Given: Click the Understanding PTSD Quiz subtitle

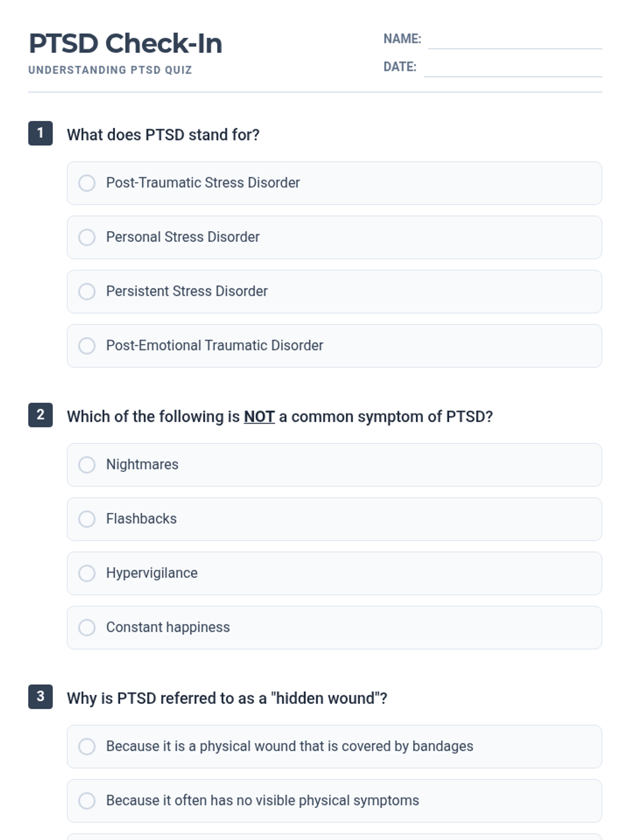Looking at the screenshot, I should (110, 70).
